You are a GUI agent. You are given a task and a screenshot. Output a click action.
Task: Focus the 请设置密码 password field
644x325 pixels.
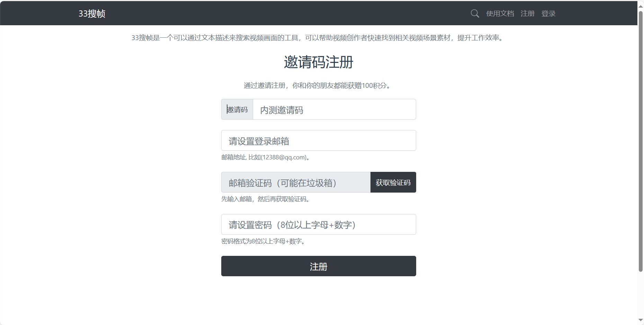point(319,225)
